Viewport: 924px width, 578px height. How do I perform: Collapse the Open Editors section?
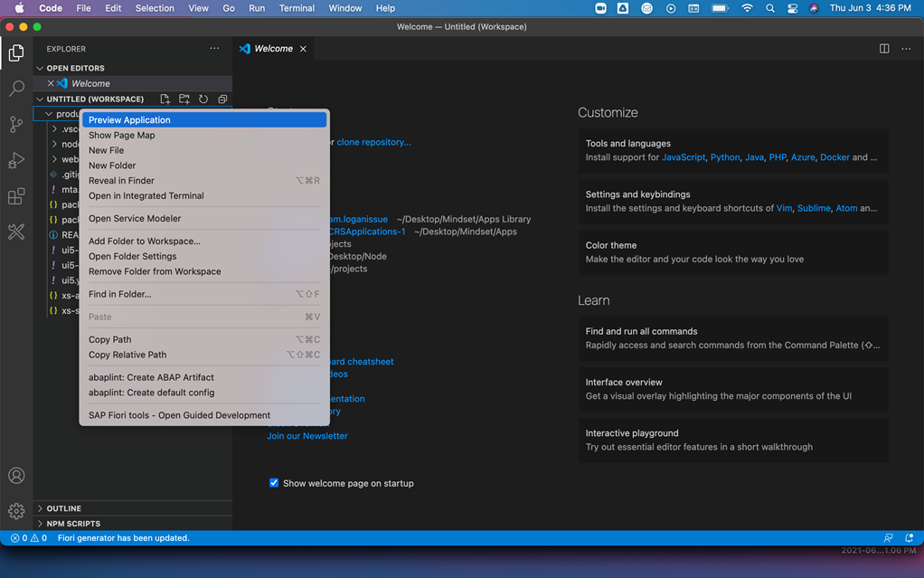tap(40, 68)
